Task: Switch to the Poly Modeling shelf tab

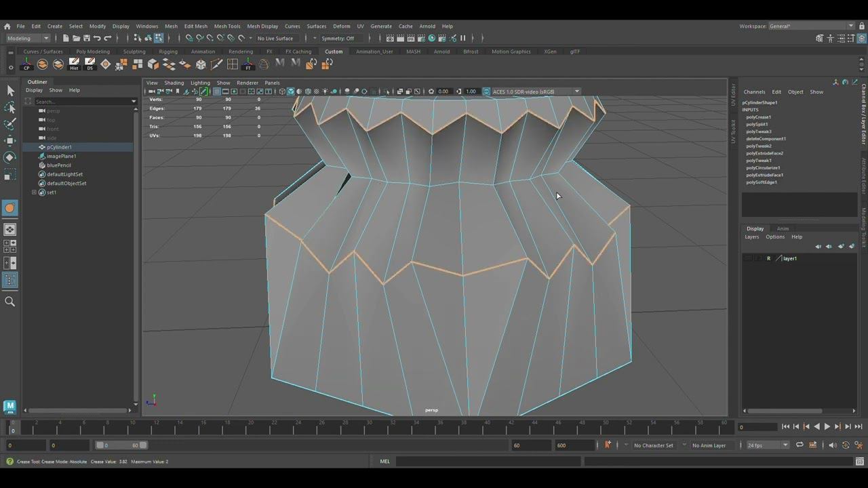Action: coord(93,52)
